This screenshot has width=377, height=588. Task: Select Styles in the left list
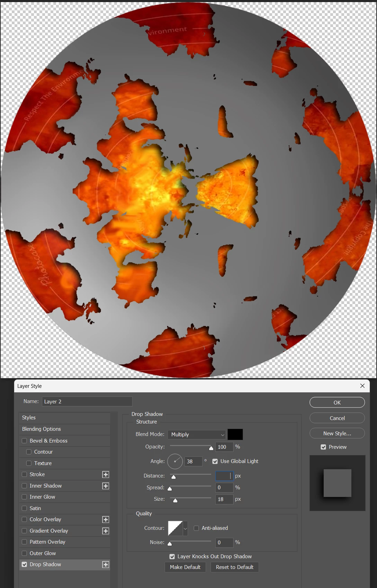pyautogui.click(x=64, y=418)
